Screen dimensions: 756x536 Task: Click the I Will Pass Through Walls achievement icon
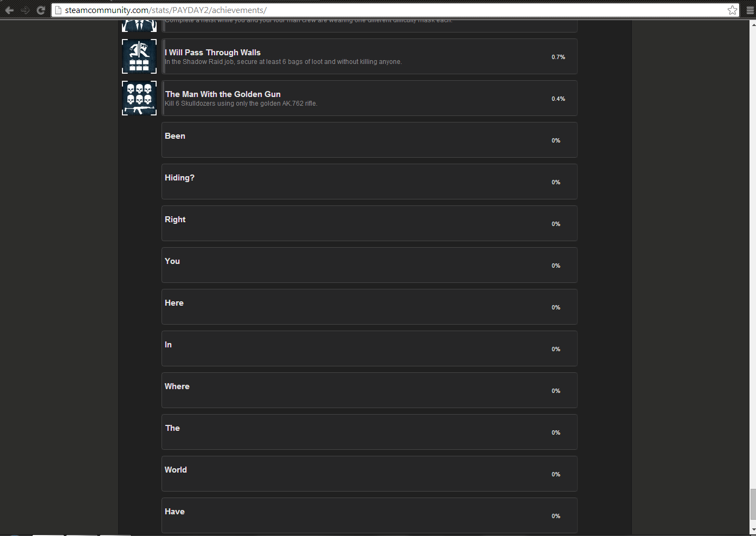point(139,56)
